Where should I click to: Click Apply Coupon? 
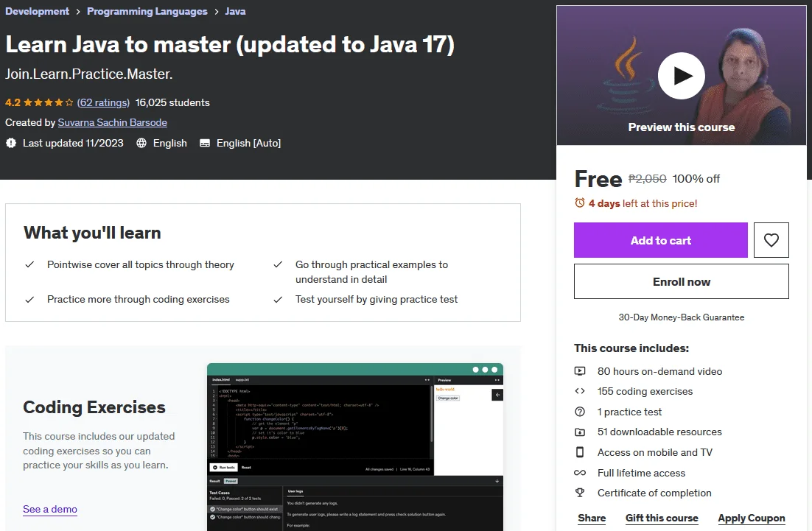752,518
